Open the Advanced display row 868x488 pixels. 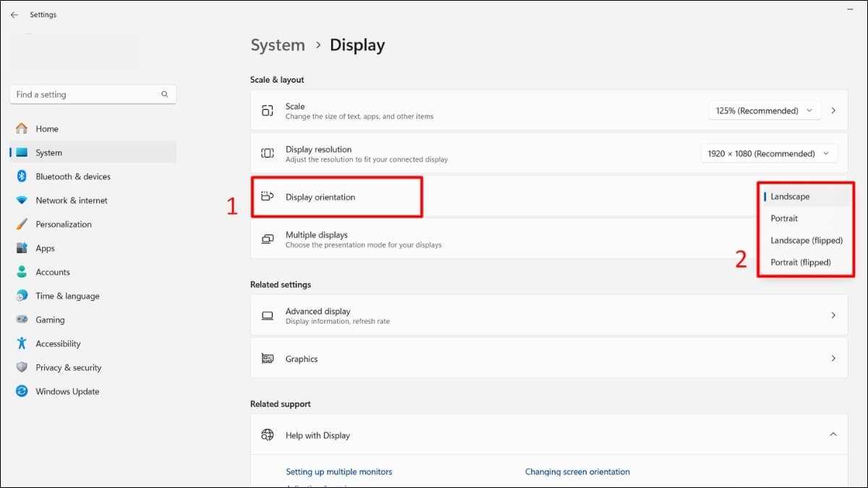(549, 316)
